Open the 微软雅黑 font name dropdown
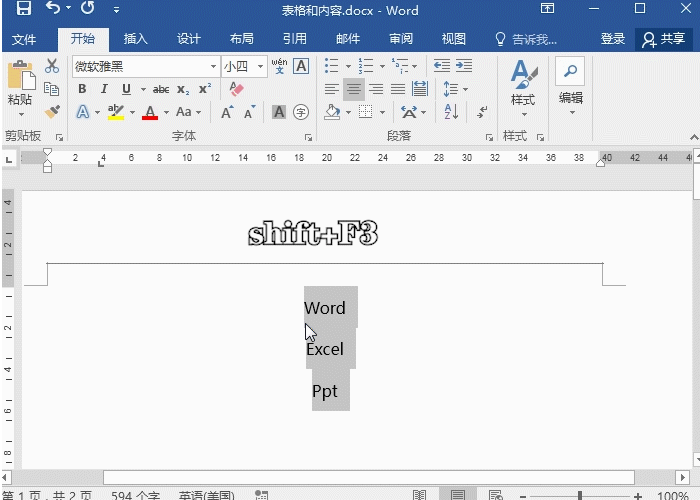700x500 pixels. pos(213,67)
